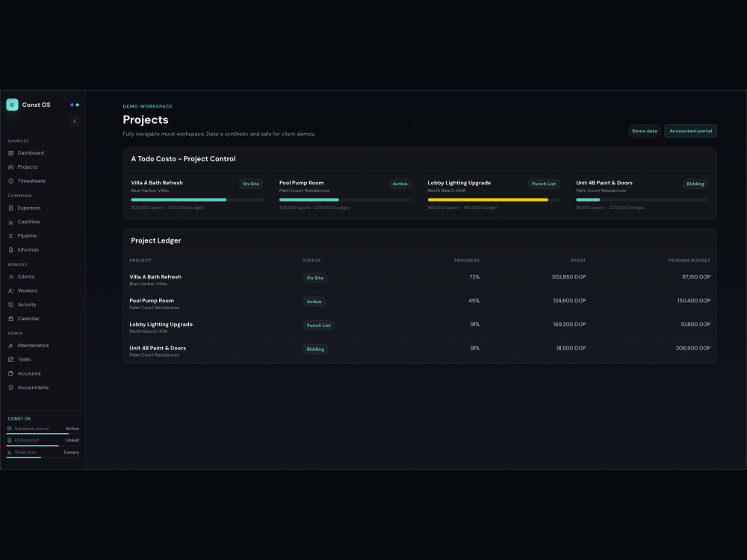Click the Pipeline icon in sidebar
Image resolution: width=747 pixels, height=560 pixels.
[x=11, y=236]
